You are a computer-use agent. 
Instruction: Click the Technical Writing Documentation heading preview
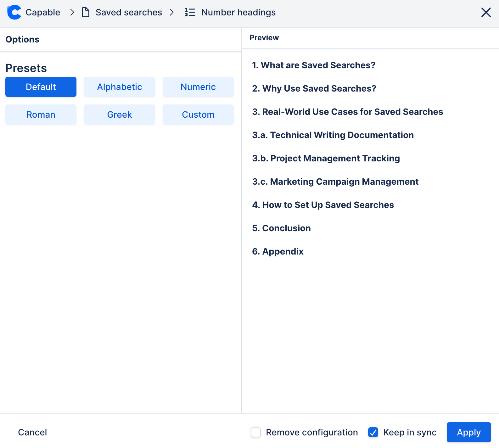pos(333,135)
